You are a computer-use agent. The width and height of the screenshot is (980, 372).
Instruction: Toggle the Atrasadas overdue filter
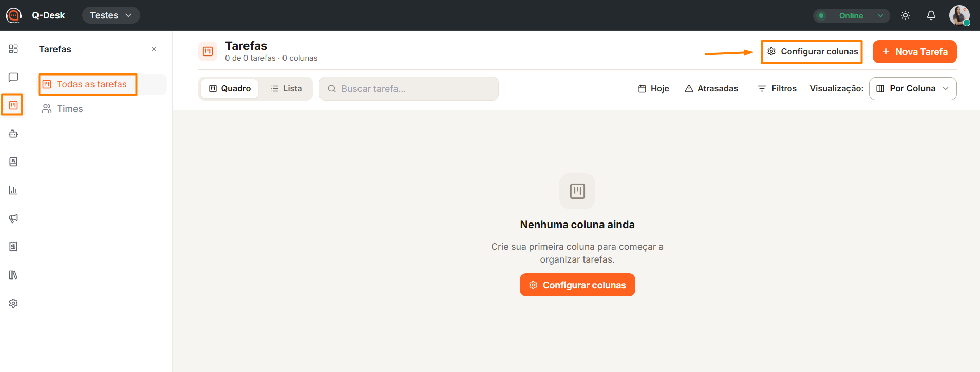pos(711,88)
